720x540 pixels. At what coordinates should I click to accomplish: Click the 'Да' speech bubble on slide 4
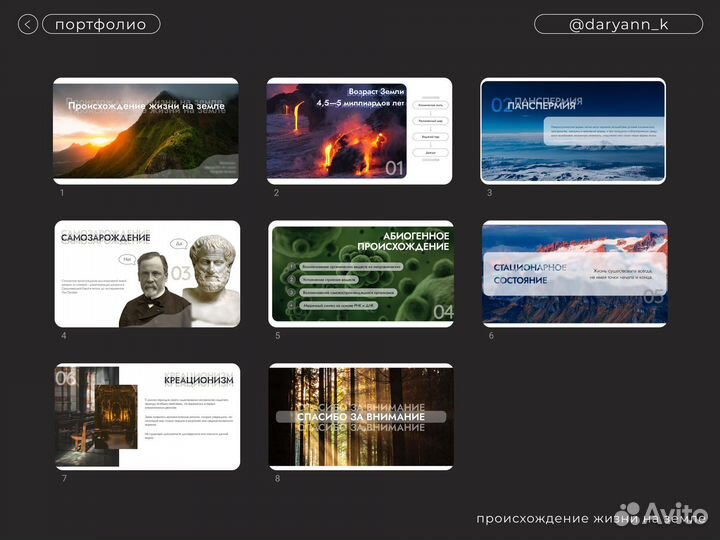(x=179, y=243)
